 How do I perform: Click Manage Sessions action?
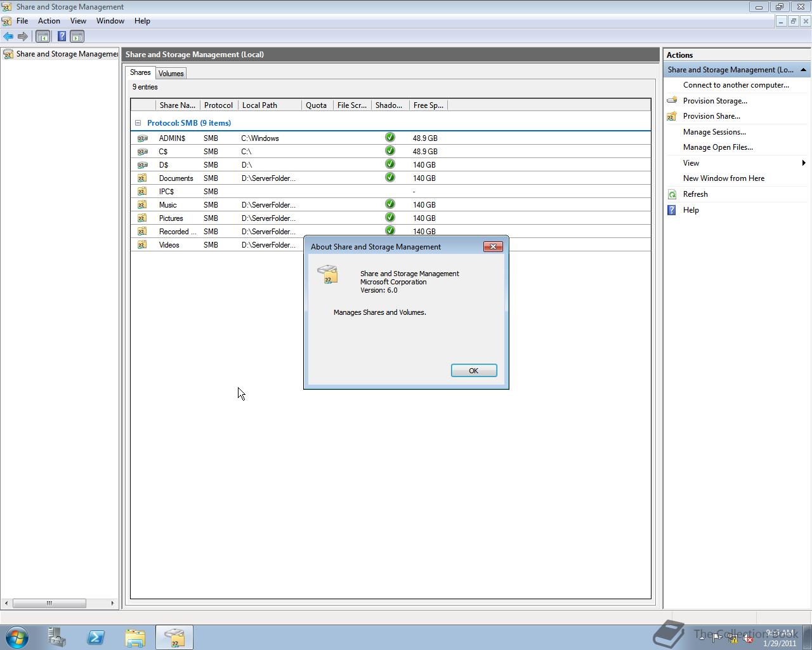click(x=714, y=132)
